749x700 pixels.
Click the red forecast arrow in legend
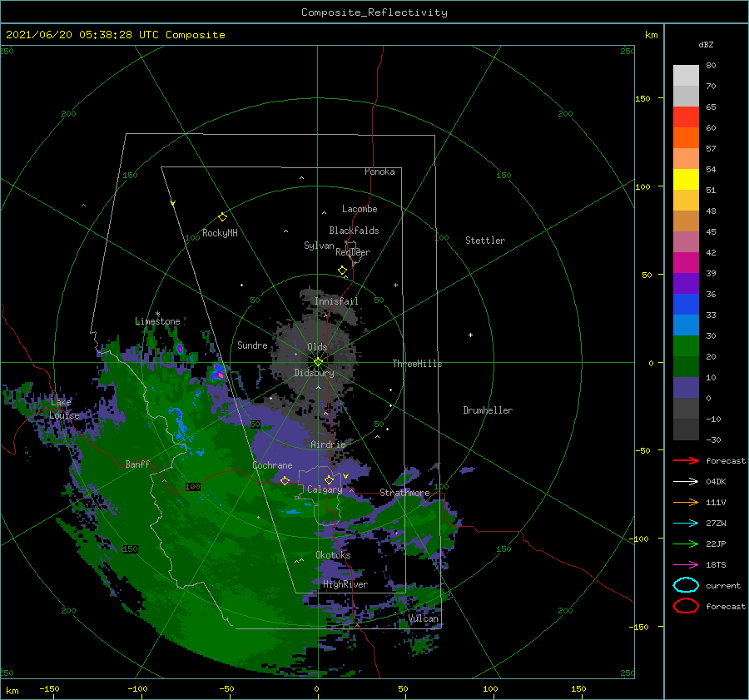686,460
